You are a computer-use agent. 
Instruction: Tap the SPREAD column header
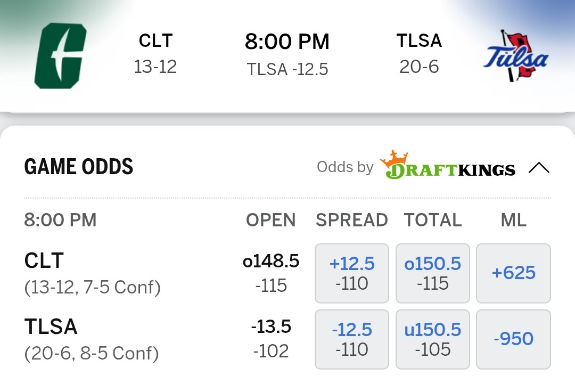[352, 220]
